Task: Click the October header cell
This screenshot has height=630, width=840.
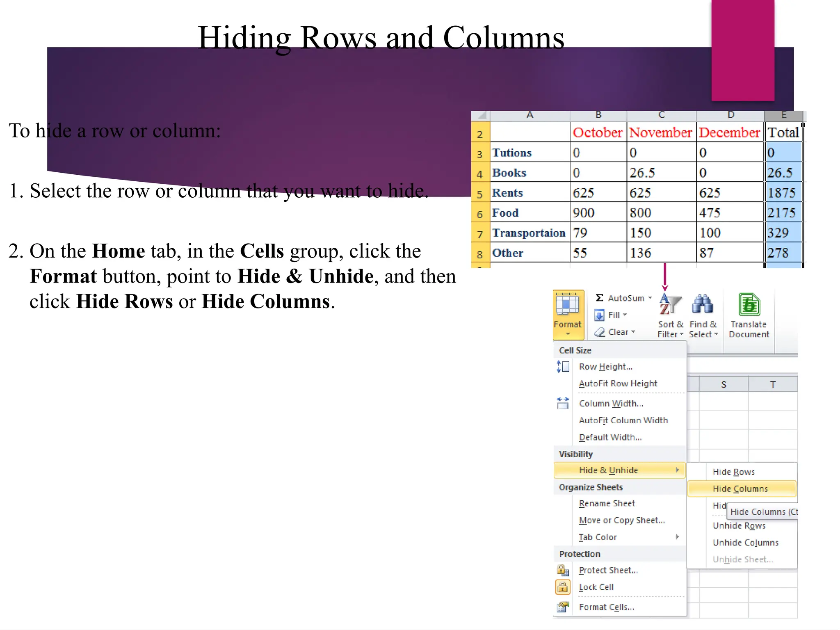Action: tap(598, 132)
